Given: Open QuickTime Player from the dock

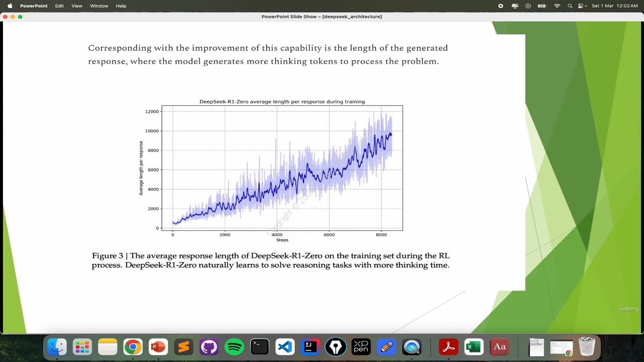Looking at the screenshot, I should pyautogui.click(x=412, y=347).
